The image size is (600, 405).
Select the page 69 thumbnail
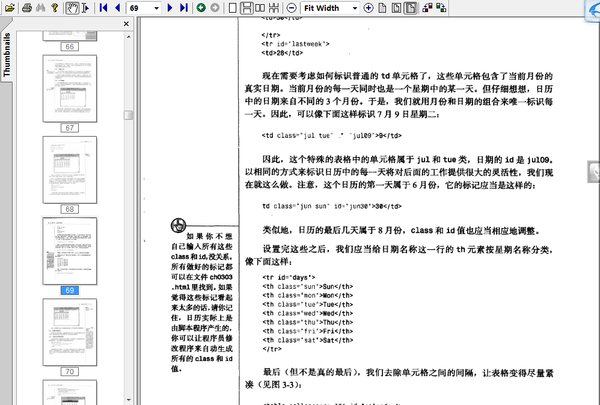(x=70, y=251)
